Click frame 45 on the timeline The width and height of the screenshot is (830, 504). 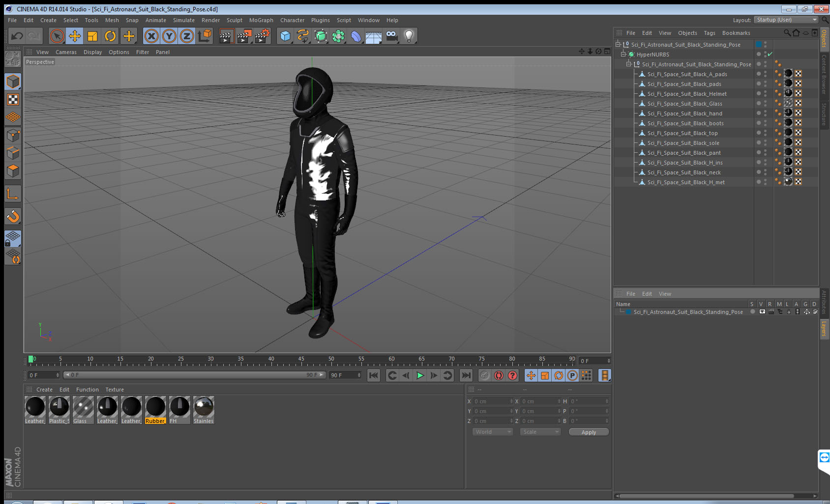coord(301,360)
